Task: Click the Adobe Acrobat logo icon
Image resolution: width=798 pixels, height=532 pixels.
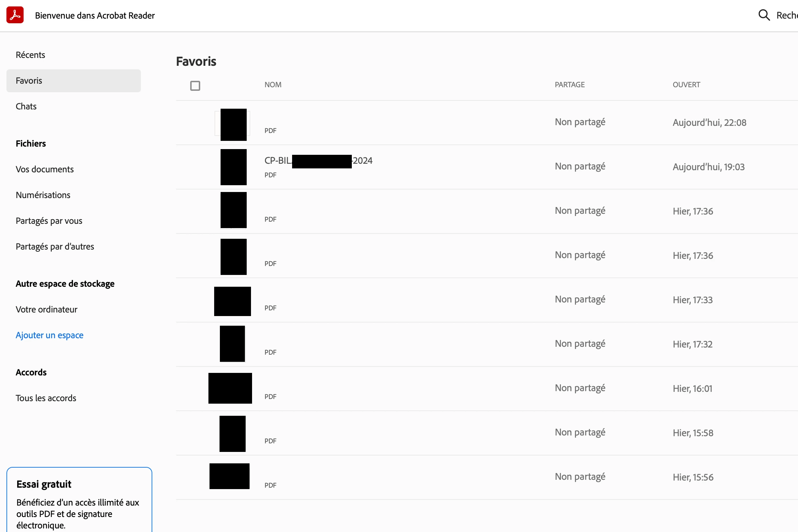Action: 15,15
